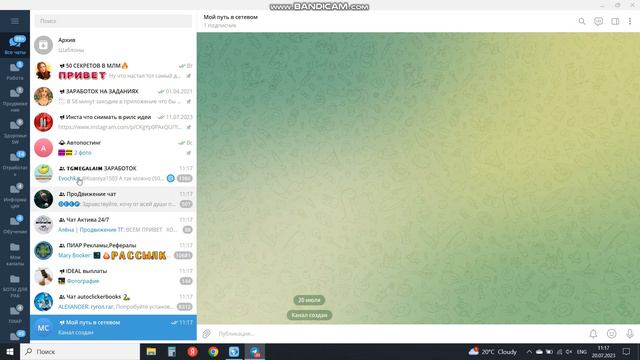Open the Архив archived chats row
This screenshot has width=640, height=360.
pos(113,45)
